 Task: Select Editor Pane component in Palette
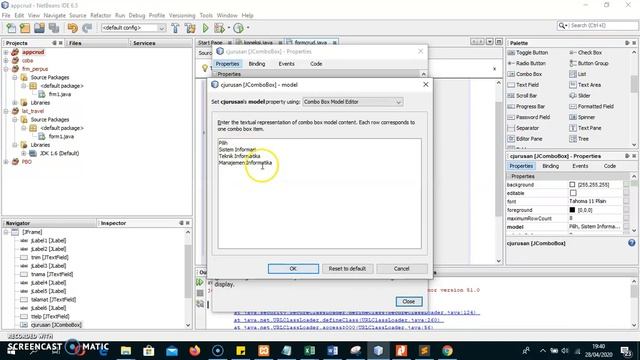[525, 139]
